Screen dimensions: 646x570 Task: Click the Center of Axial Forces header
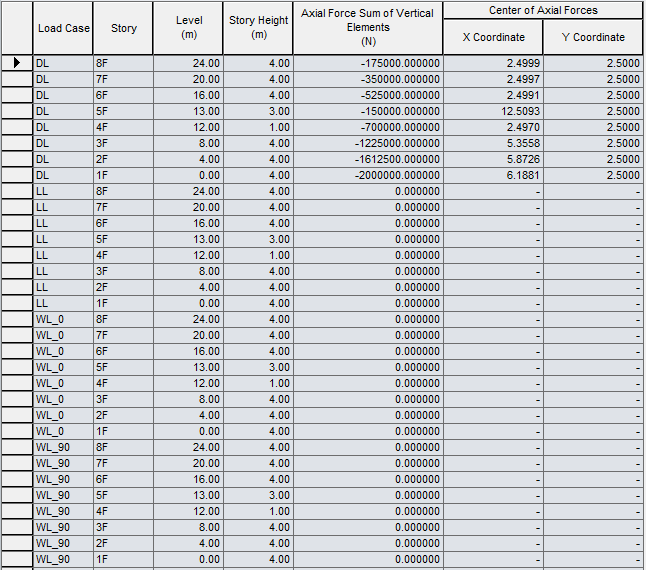coord(543,10)
